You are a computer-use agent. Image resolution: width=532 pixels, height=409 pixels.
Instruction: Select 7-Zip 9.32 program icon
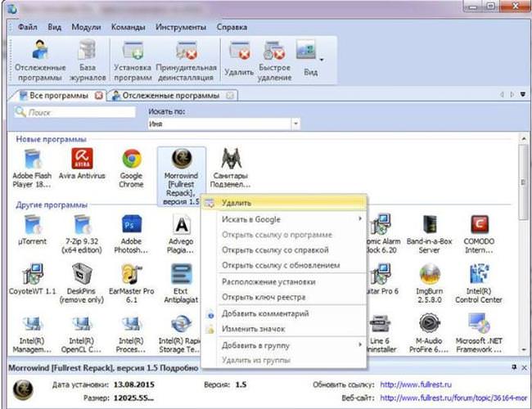[82, 234]
